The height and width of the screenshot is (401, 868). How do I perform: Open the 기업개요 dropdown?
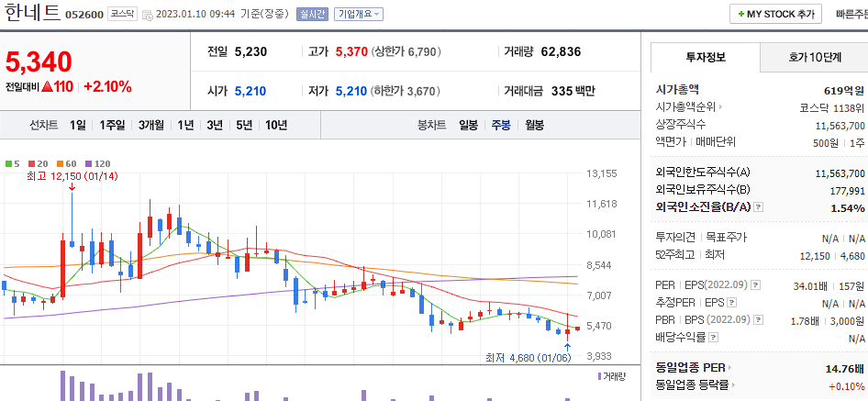click(x=359, y=15)
